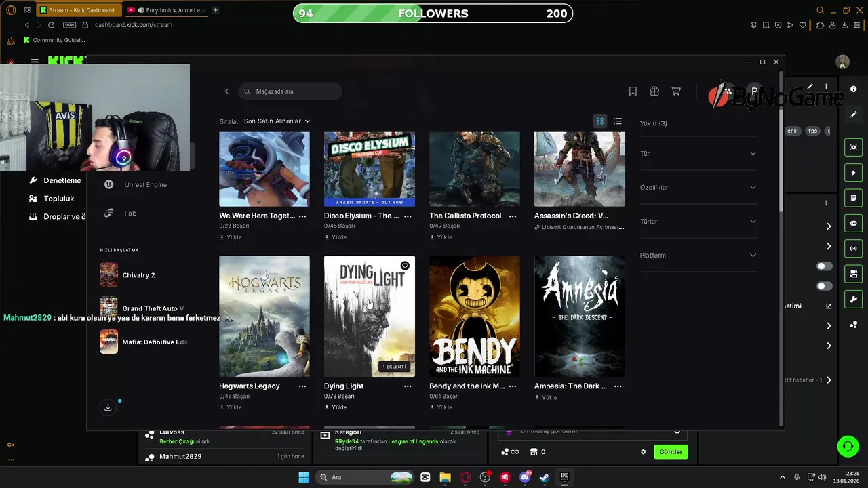Screen dimensions: 868x488
Task: Switch library to list view
Action: pos(618,121)
